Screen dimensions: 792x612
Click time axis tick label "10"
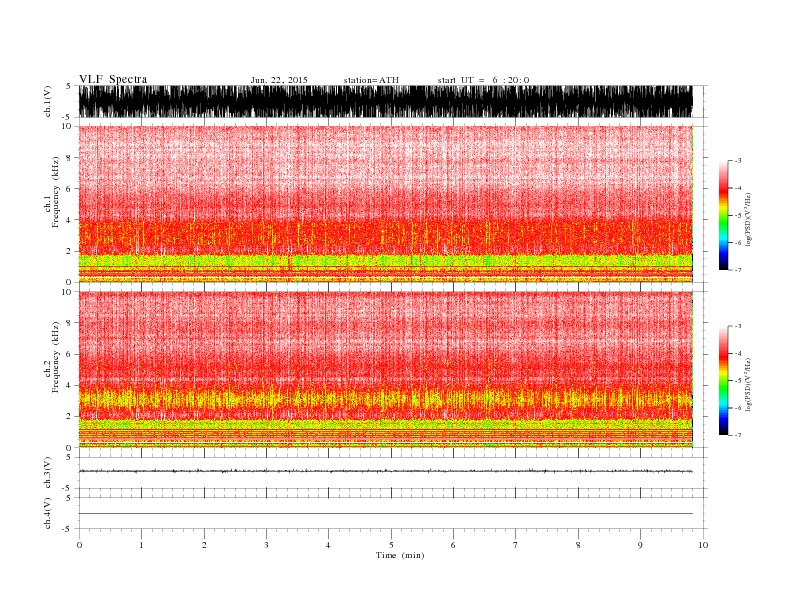tap(703, 545)
